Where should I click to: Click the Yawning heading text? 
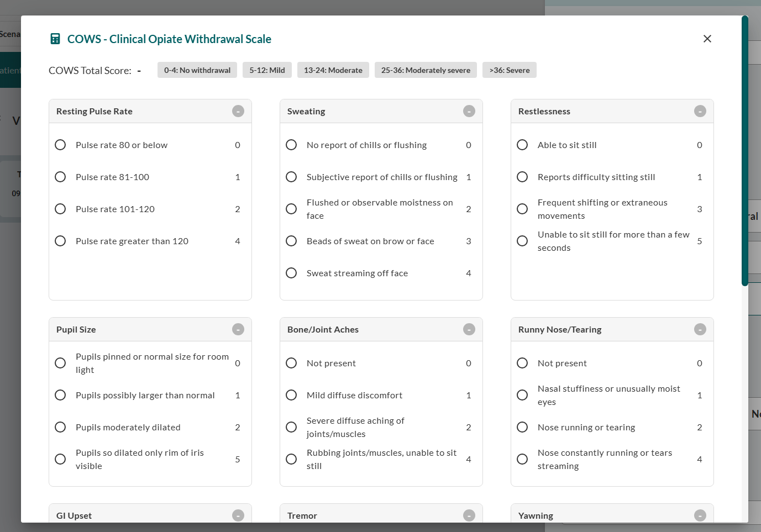coord(536,515)
